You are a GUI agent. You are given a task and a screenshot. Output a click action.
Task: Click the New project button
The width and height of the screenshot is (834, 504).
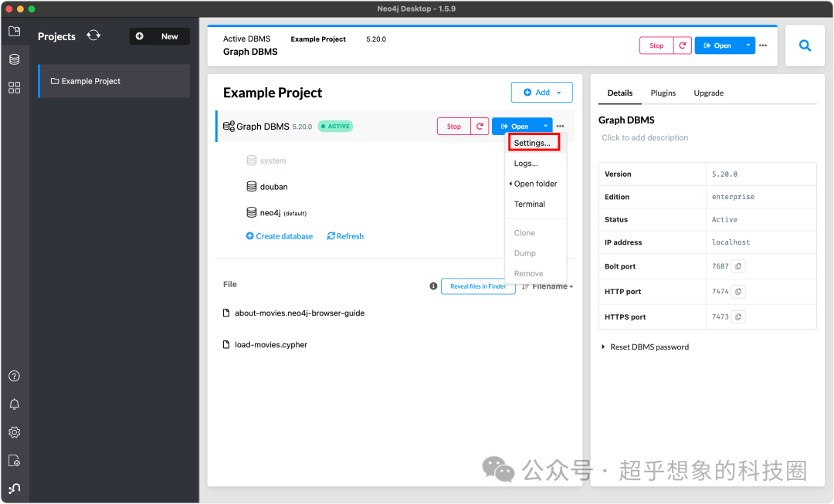coord(159,36)
